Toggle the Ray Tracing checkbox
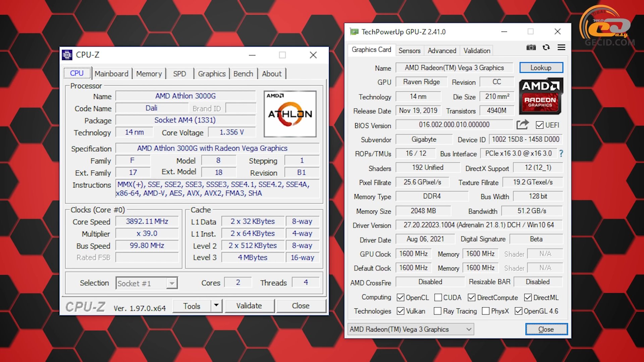 pyautogui.click(x=437, y=311)
